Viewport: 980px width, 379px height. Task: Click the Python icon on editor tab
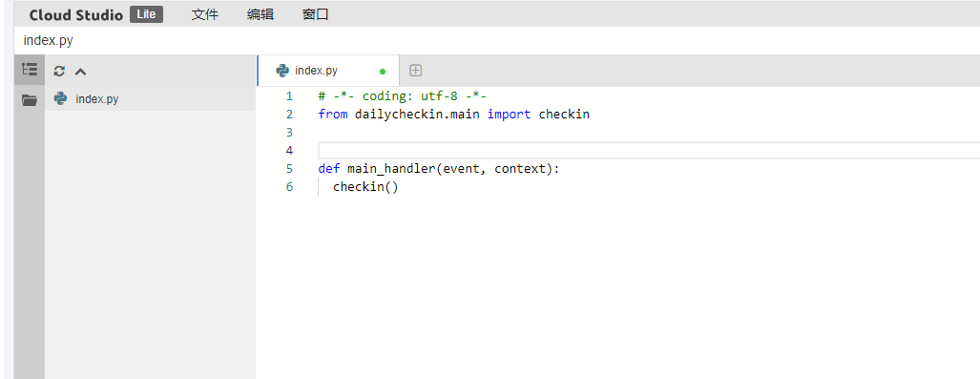282,71
